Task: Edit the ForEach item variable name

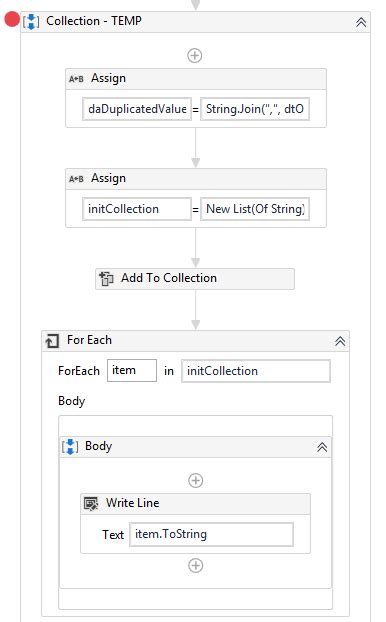Action: 132,371
